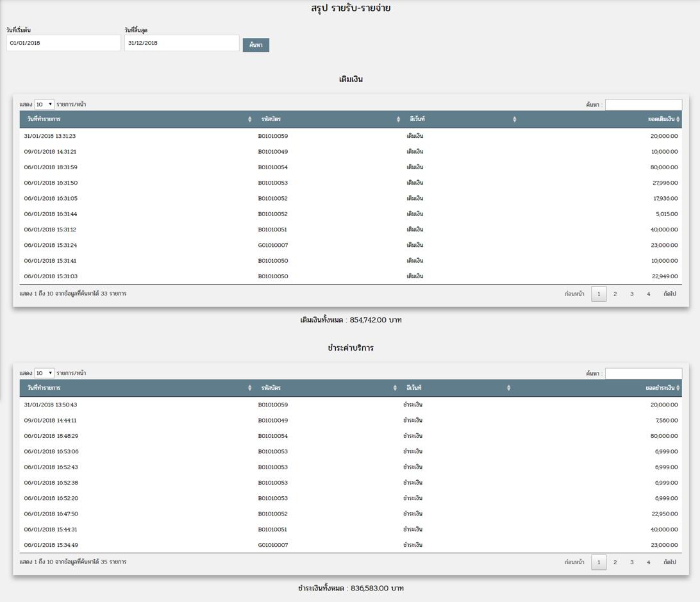Sort top-up table by card code icon
This screenshot has width=700, height=602.
click(x=398, y=119)
